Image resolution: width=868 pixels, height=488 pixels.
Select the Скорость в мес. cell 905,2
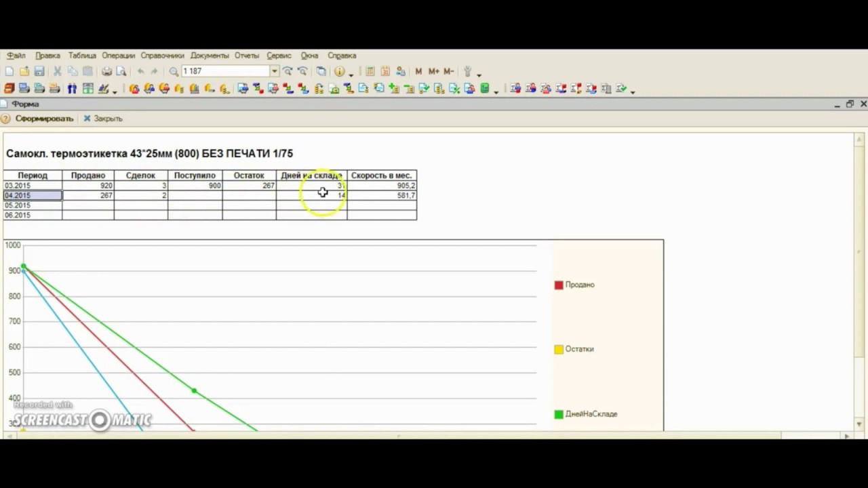[x=382, y=185]
